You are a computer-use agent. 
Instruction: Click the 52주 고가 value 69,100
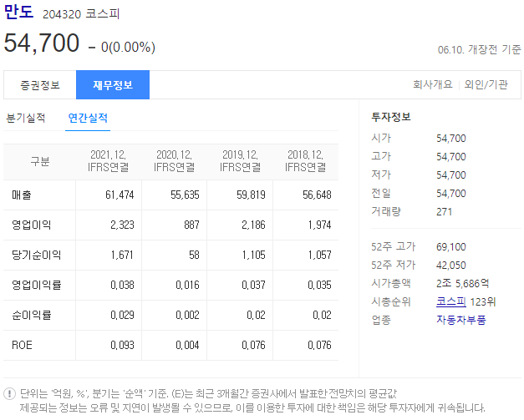451,247
